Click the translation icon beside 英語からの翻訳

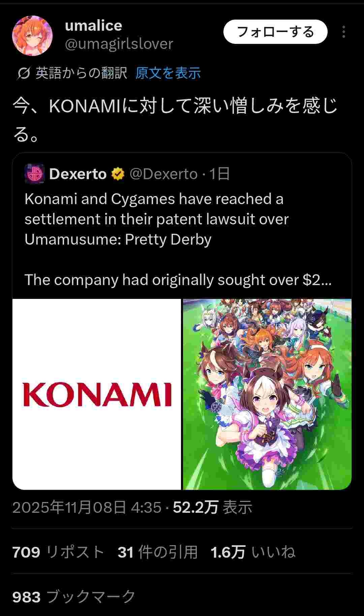pos(24,73)
